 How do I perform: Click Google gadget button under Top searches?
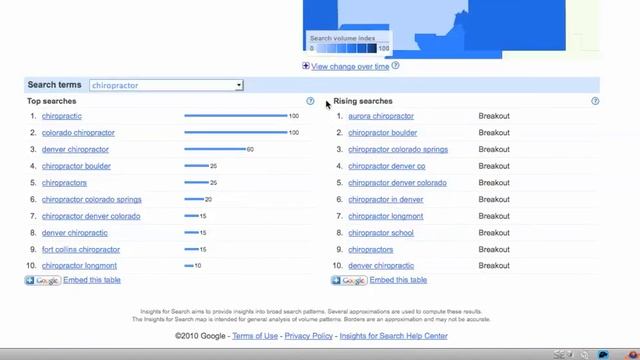(x=43, y=280)
